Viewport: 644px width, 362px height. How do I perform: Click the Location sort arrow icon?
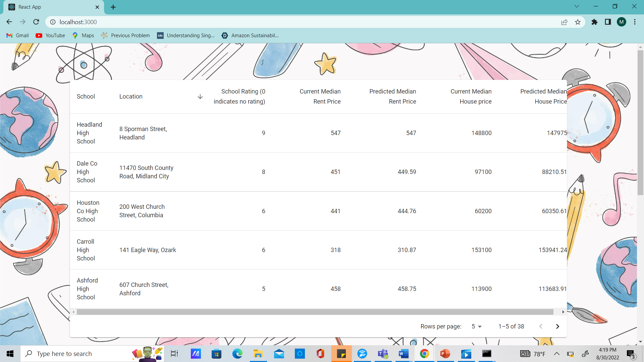[x=200, y=97]
